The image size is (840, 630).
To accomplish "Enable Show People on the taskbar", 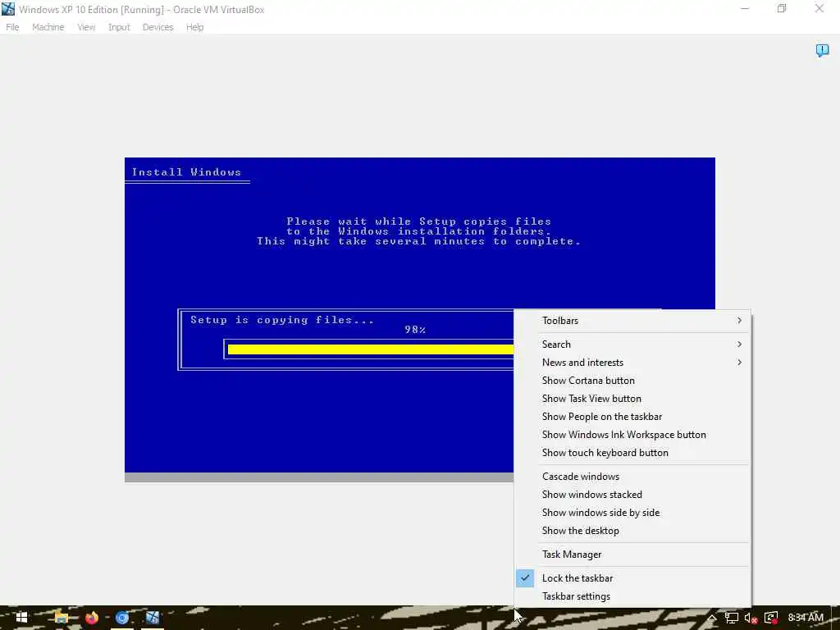I will click(632, 417).
